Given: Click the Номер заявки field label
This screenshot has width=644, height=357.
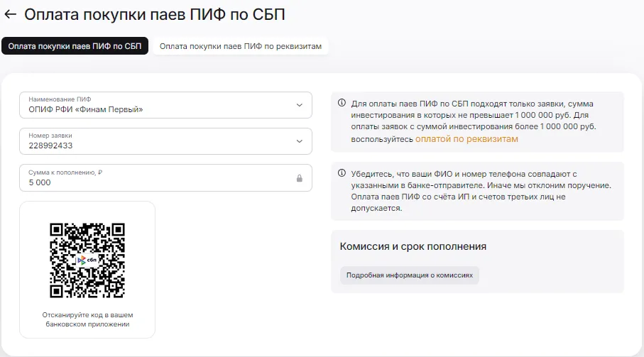Looking at the screenshot, I should tap(50, 136).
